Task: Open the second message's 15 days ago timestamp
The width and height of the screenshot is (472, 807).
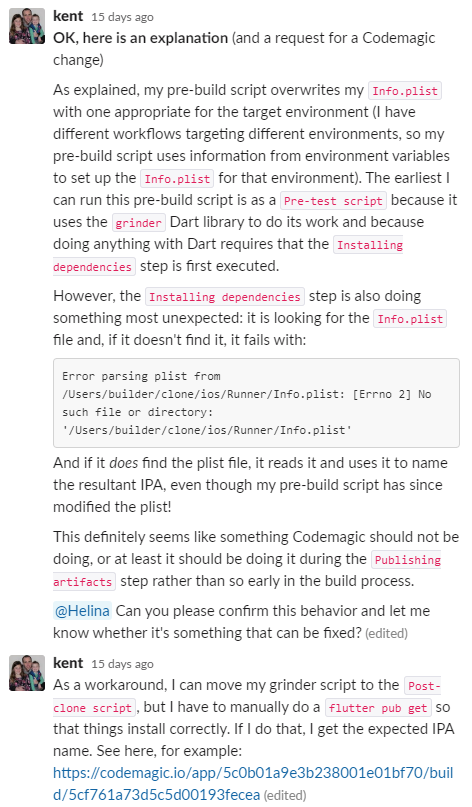Action: click(x=123, y=664)
